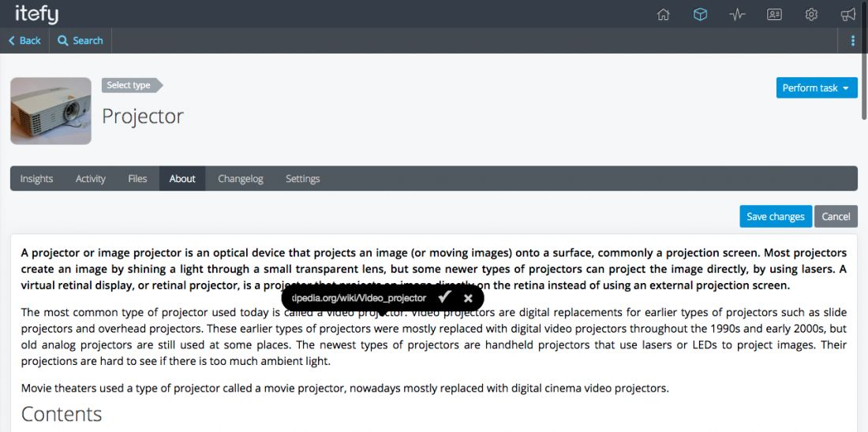Confirm link with the checkmark icon
The width and height of the screenshot is (868, 432).
[444, 297]
